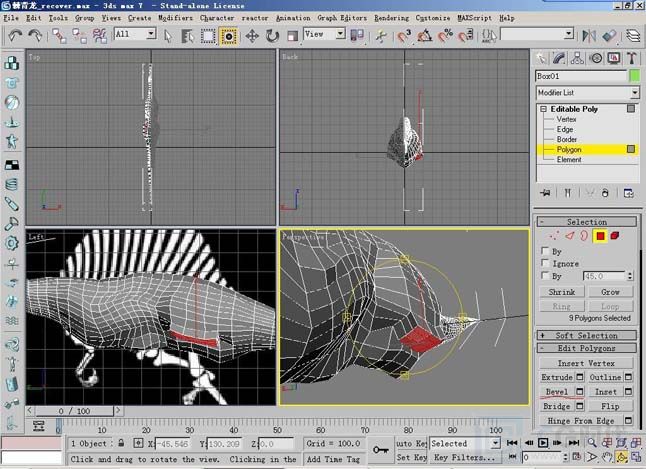Click the Undo arrow in the toolbar
This screenshot has width=646, height=469.
click(15, 35)
